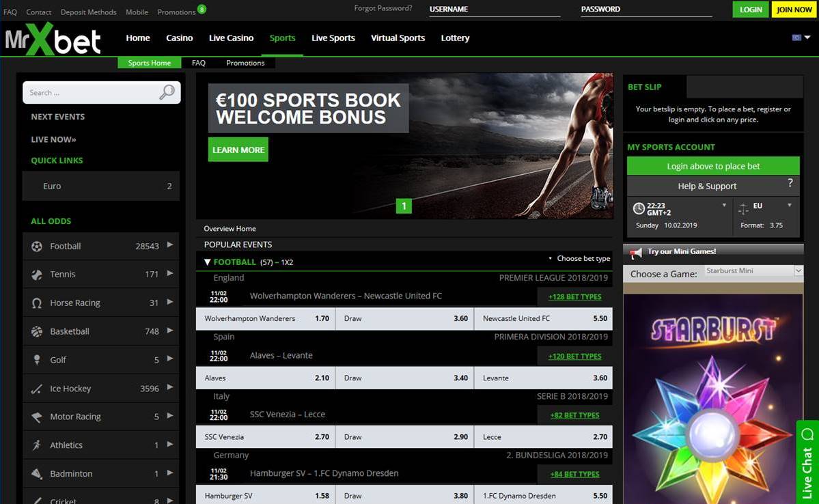Click the Help & Support question mark
Image resolution: width=819 pixels, height=504 pixels.
(790, 183)
